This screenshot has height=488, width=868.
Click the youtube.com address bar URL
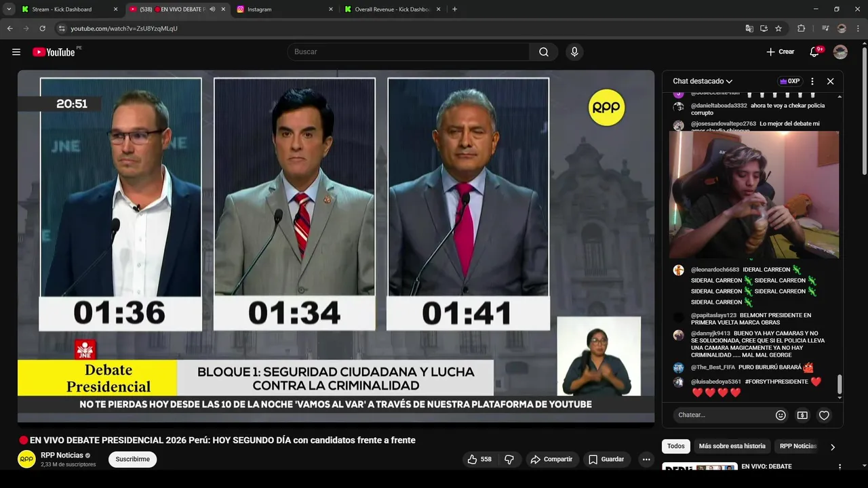click(x=124, y=28)
